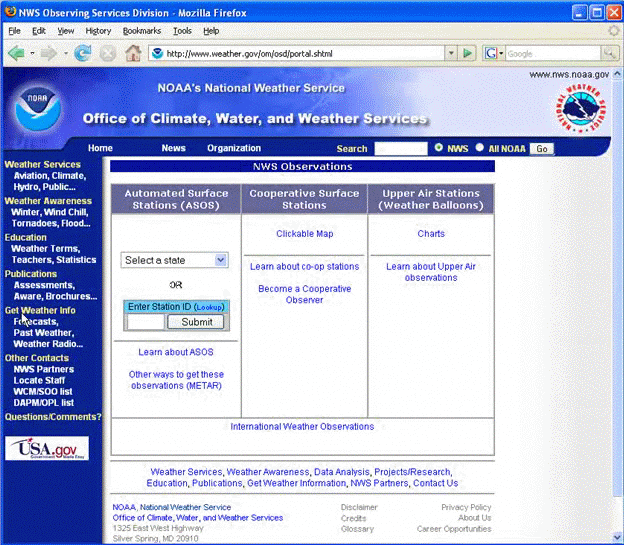The width and height of the screenshot is (624, 545).
Task: Click the Learn about ASOS link
Action: tap(176, 352)
